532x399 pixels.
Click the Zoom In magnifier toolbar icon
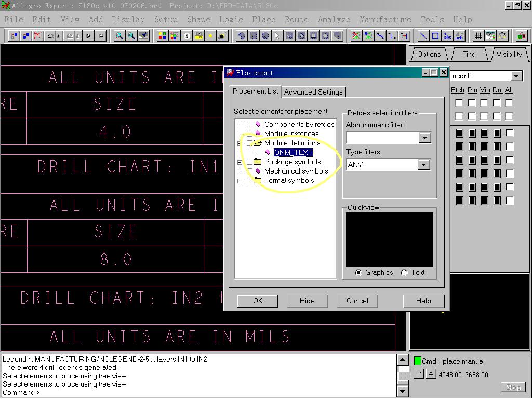(x=119, y=36)
